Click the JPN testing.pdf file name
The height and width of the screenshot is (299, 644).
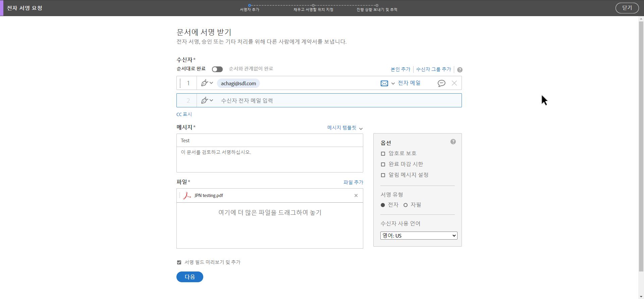coord(209,196)
